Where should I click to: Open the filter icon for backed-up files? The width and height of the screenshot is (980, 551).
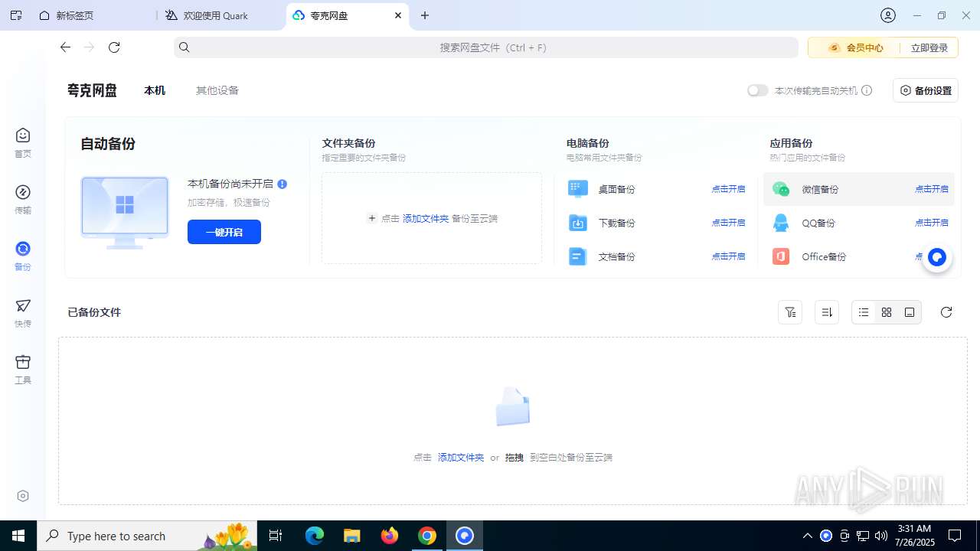click(790, 312)
